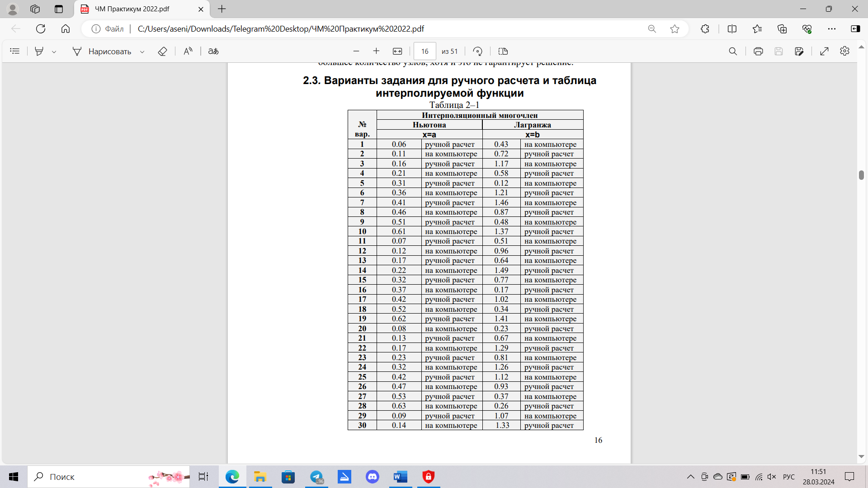
Task: Open the favorites list
Action: coord(757,28)
